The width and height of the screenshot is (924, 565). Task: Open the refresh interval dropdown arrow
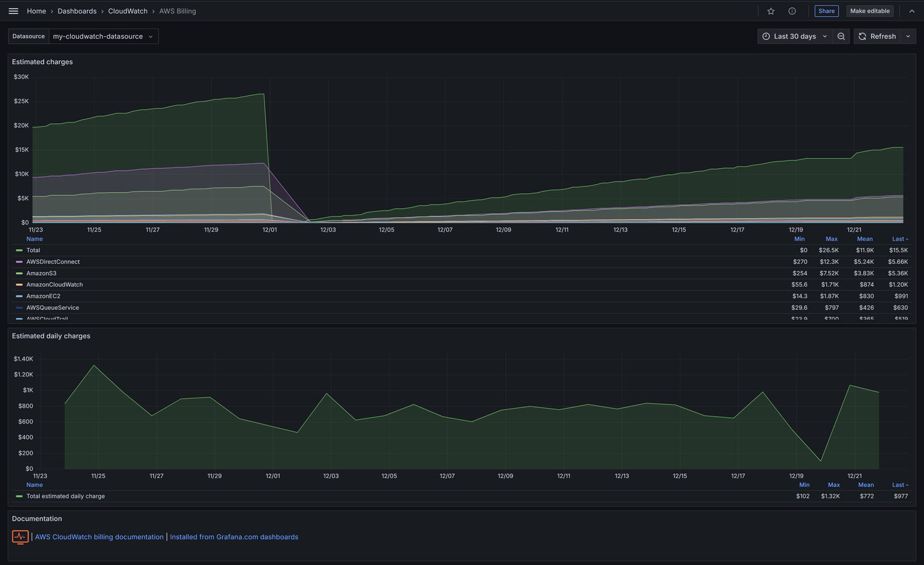point(908,36)
